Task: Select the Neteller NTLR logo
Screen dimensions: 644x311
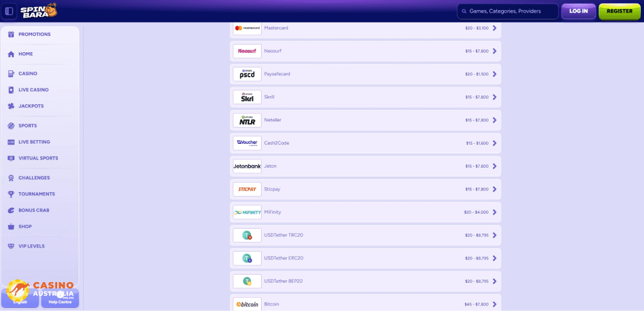Action: click(x=247, y=120)
